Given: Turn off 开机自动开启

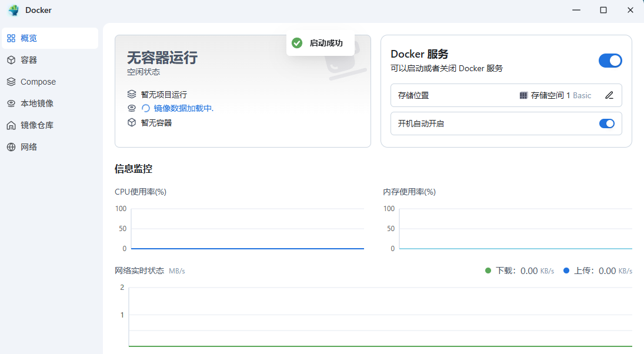Looking at the screenshot, I should (607, 123).
